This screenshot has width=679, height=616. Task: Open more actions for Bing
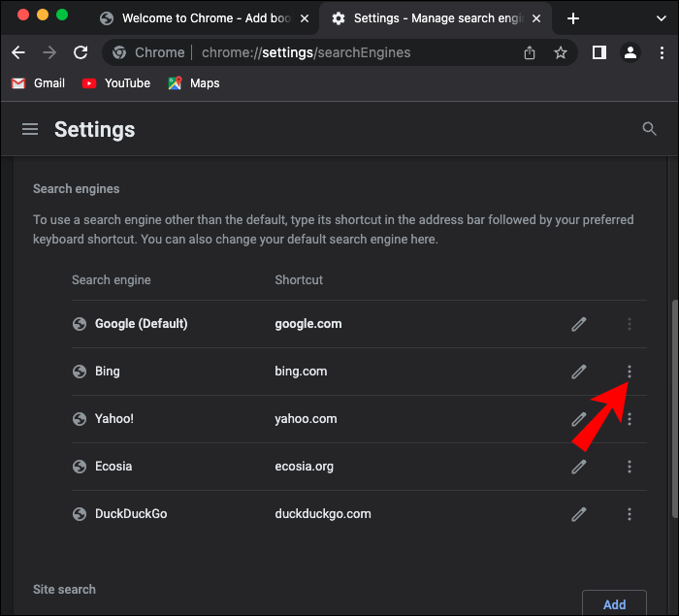click(x=630, y=372)
